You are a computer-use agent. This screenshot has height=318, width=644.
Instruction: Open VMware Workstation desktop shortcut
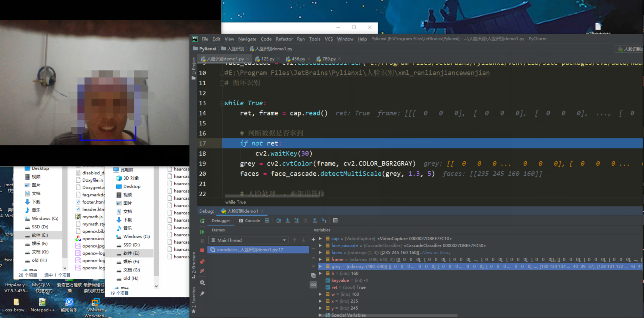95,308
